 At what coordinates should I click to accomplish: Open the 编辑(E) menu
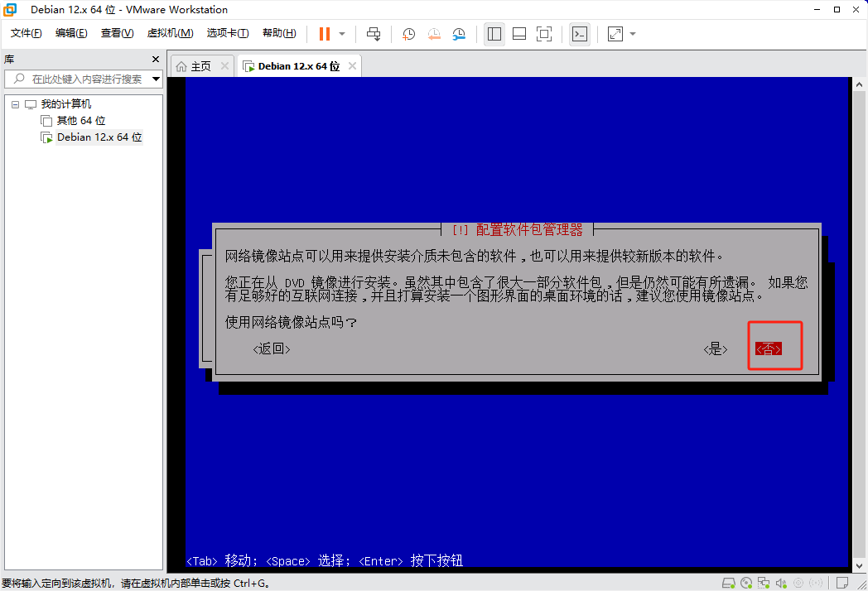[71, 33]
